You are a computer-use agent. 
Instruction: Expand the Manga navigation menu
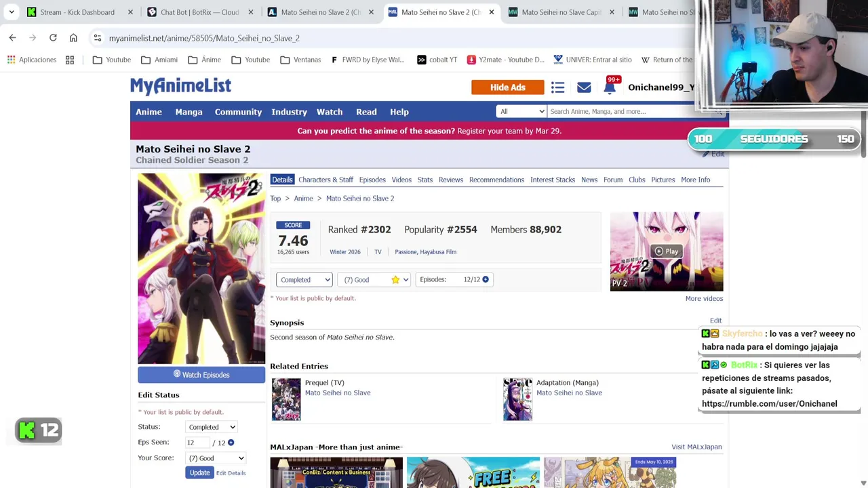tap(189, 112)
